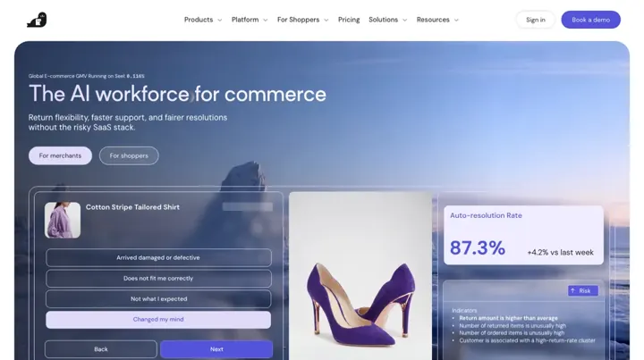644x360 pixels.
Task: Expand the Resources chevron arrow
Action: click(x=456, y=20)
